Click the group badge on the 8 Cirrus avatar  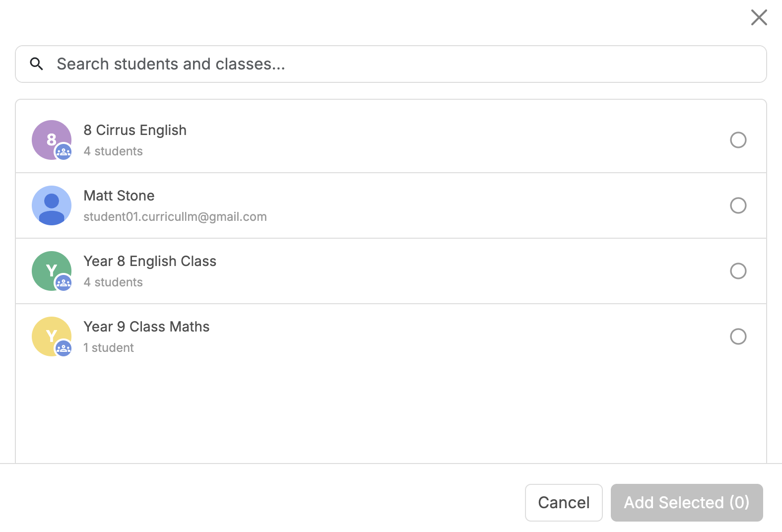point(64,152)
